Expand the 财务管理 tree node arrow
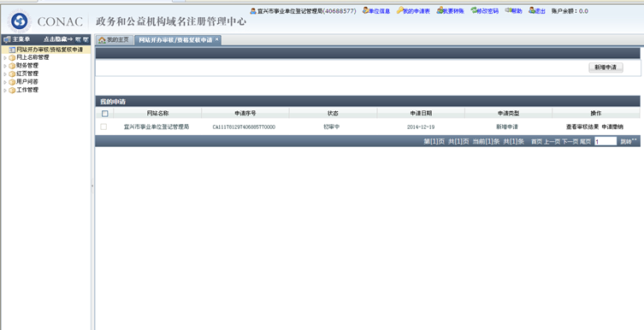Viewport: 644px width, 330px height. click(5, 66)
